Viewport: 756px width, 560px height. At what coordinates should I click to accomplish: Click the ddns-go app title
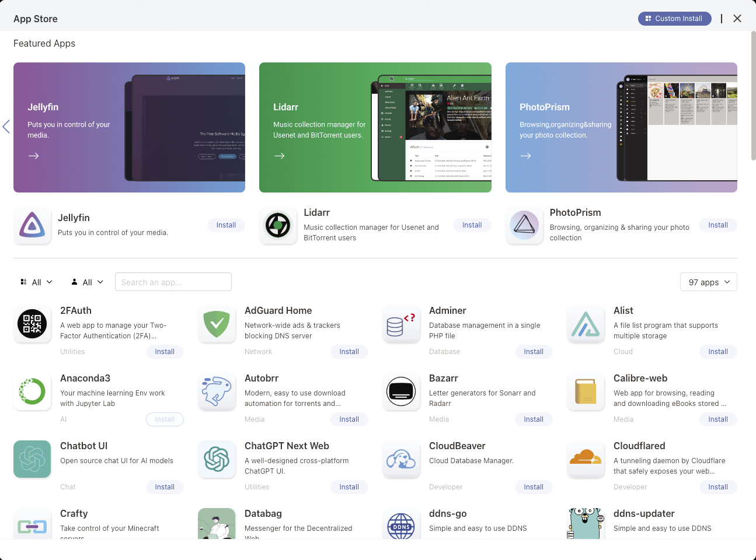coord(448,514)
